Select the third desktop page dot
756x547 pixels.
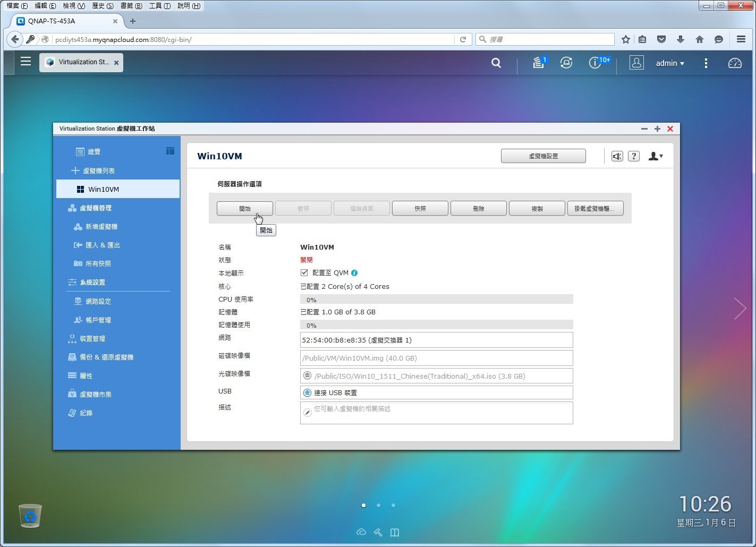pos(393,506)
